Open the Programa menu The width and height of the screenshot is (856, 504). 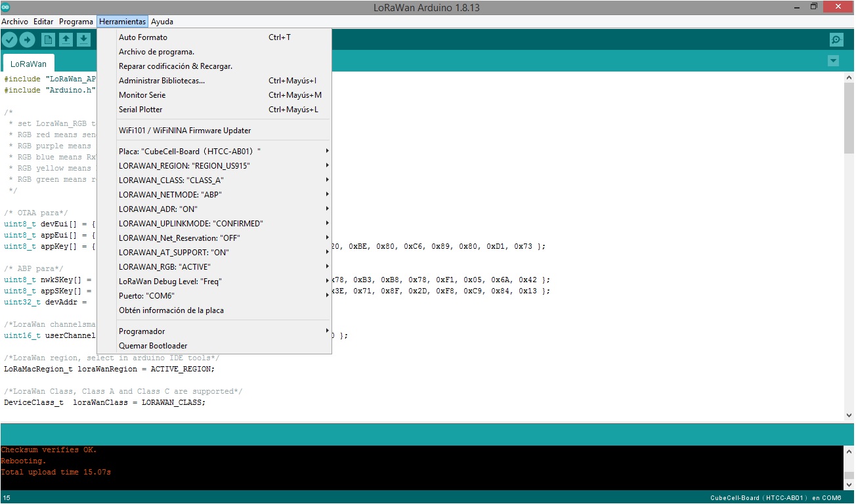pyautogui.click(x=76, y=22)
